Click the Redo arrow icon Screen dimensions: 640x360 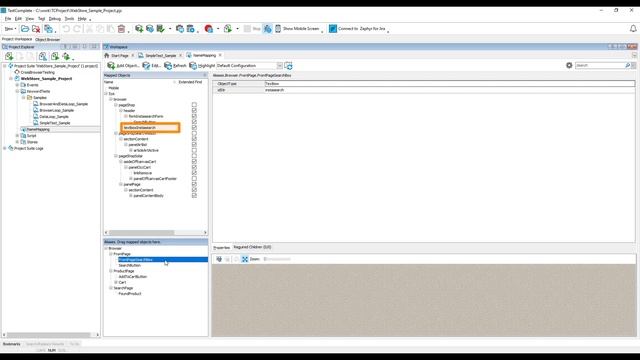(x=77, y=29)
